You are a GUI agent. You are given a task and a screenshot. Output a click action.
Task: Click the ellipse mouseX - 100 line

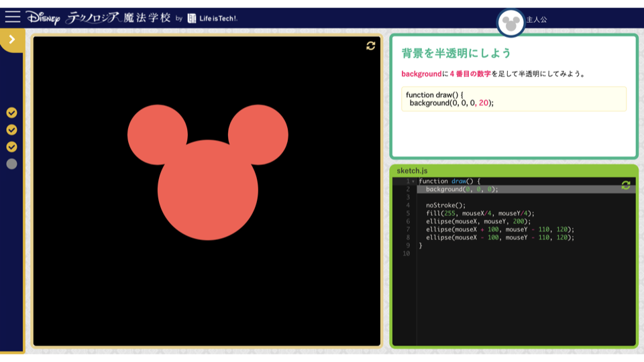500,237
